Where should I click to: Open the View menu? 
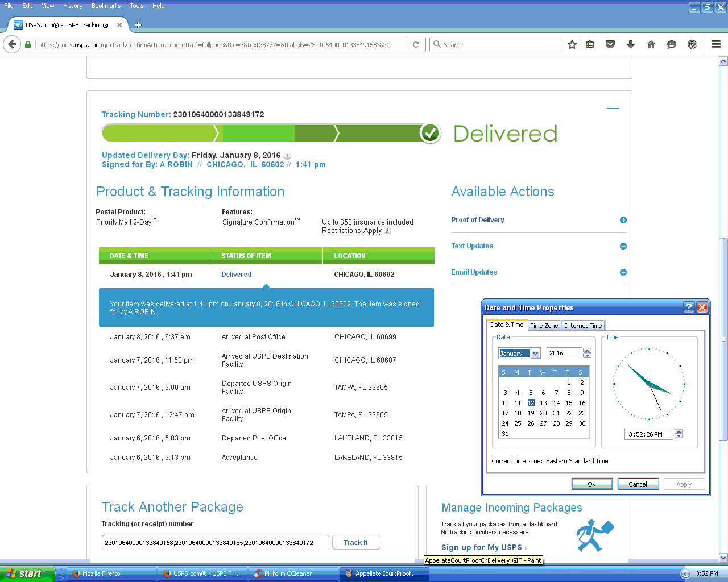point(48,6)
